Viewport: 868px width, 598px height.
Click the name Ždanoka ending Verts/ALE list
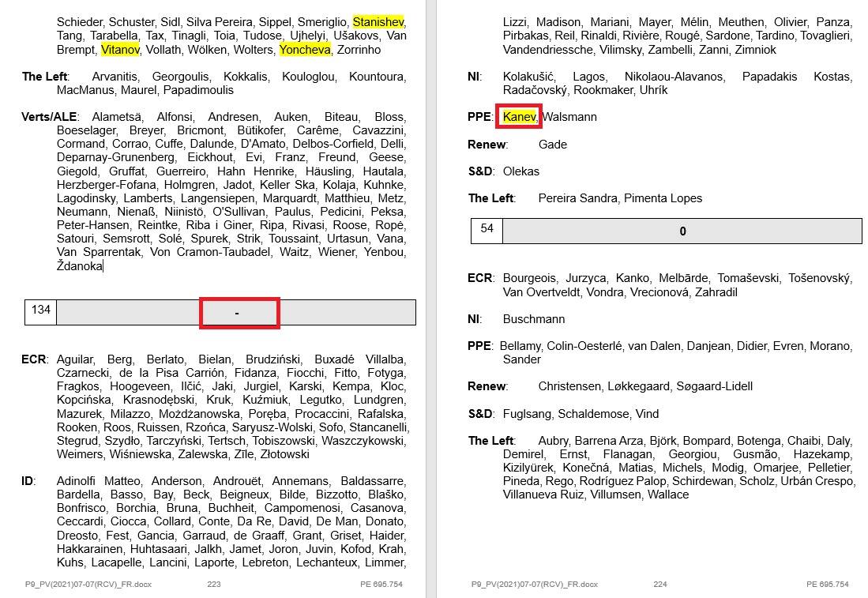click(x=79, y=266)
